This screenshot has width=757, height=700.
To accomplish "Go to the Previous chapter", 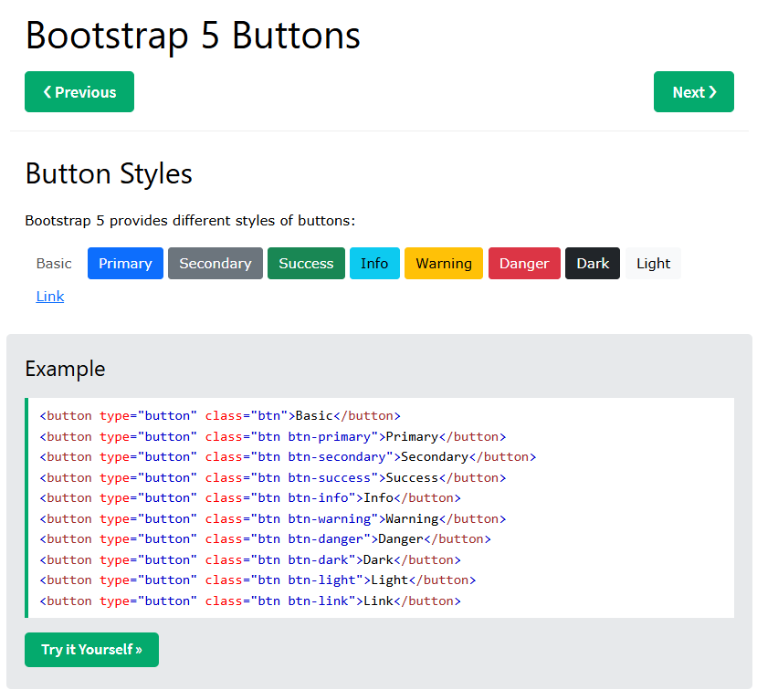I will [79, 91].
